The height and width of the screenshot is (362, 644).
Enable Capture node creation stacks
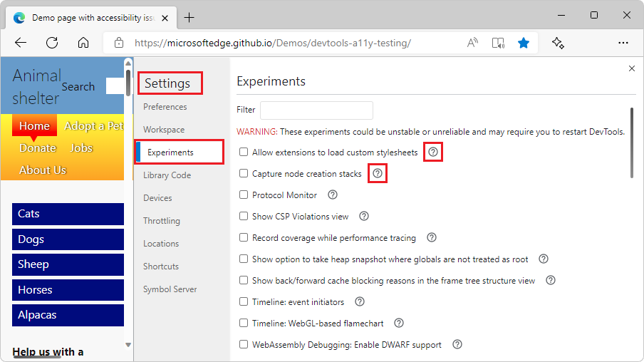[x=244, y=173]
